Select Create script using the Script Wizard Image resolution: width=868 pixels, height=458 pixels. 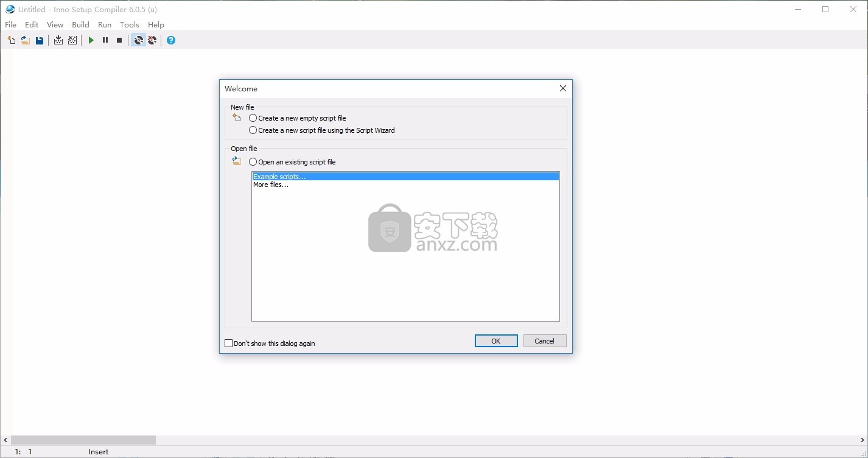point(322,130)
